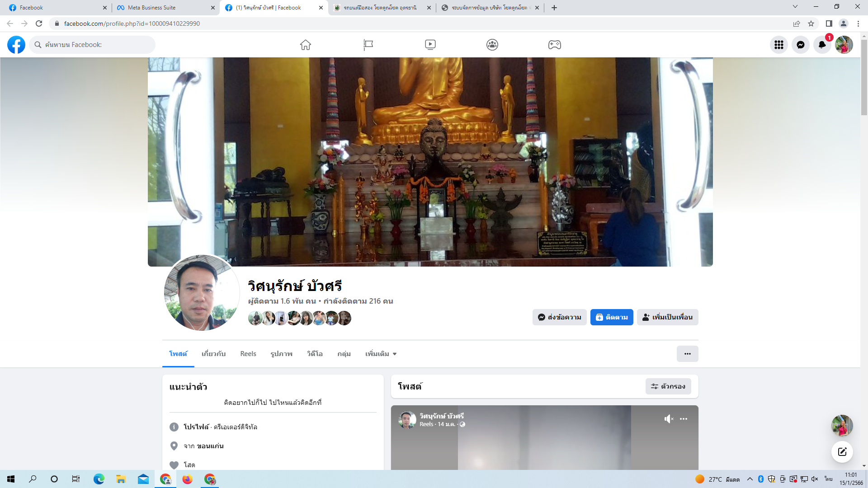Open the Pages flag icon

tap(368, 45)
